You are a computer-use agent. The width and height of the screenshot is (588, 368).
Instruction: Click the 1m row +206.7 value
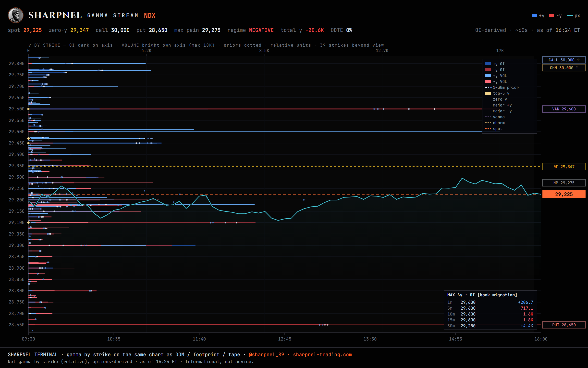526,302
